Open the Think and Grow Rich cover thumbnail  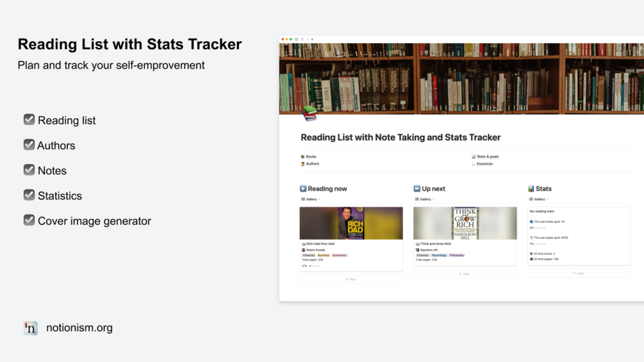pyautogui.click(x=465, y=223)
